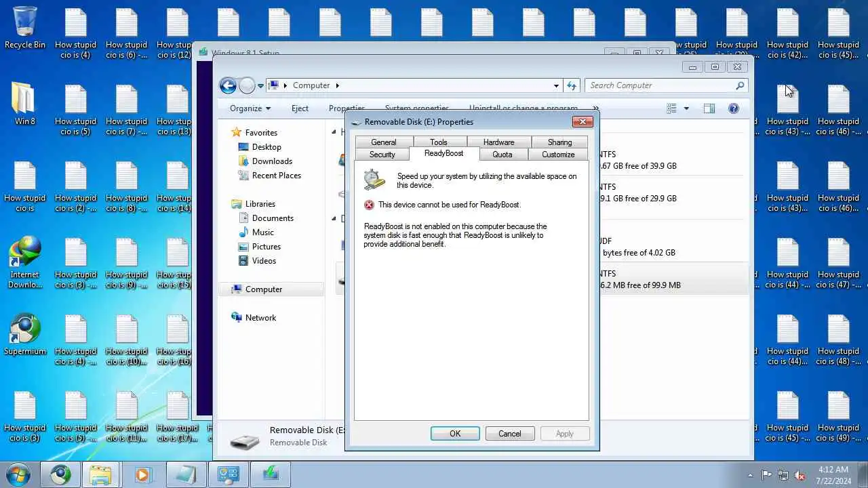
Task: Open Windows Explorer taskbar button
Action: pyautogui.click(x=100, y=474)
